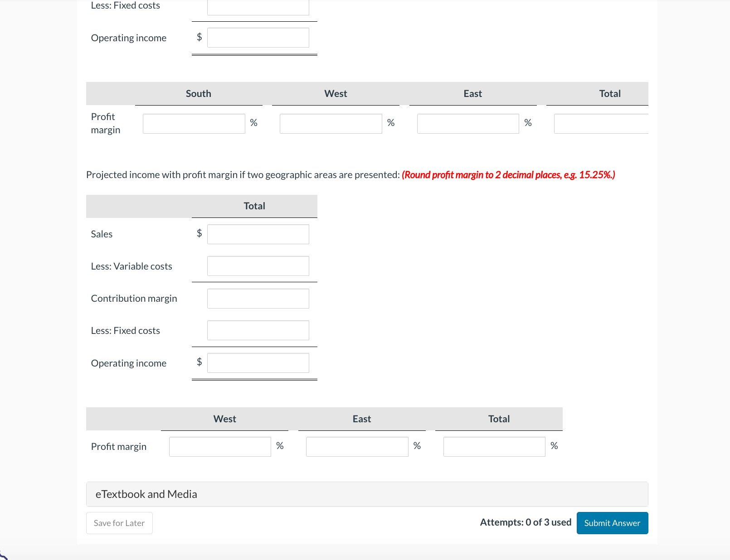Expand the eTextbook and Media section

pos(367,494)
